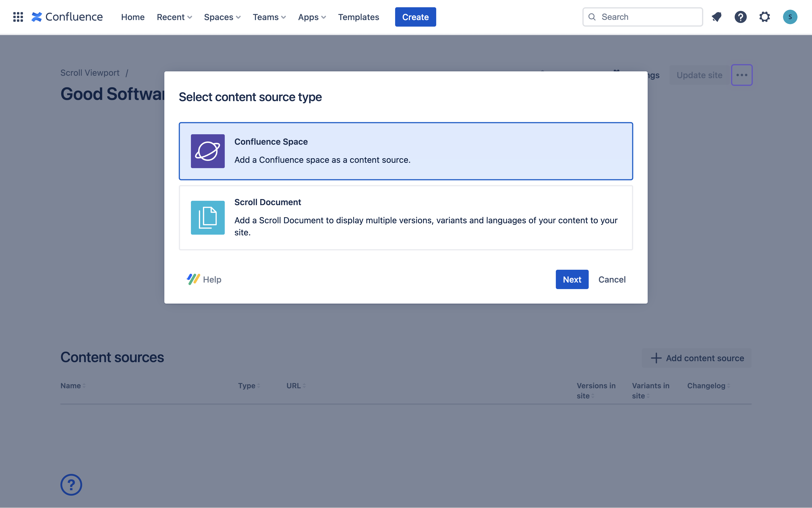This screenshot has width=812, height=508.
Task: Cancel the content source dialog
Action: pyautogui.click(x=612, y=279)
